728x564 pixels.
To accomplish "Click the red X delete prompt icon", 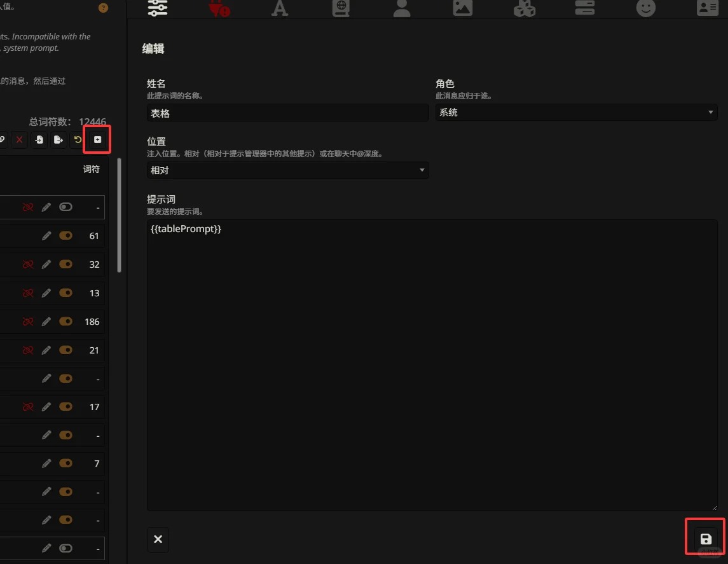I will (19, 140).
